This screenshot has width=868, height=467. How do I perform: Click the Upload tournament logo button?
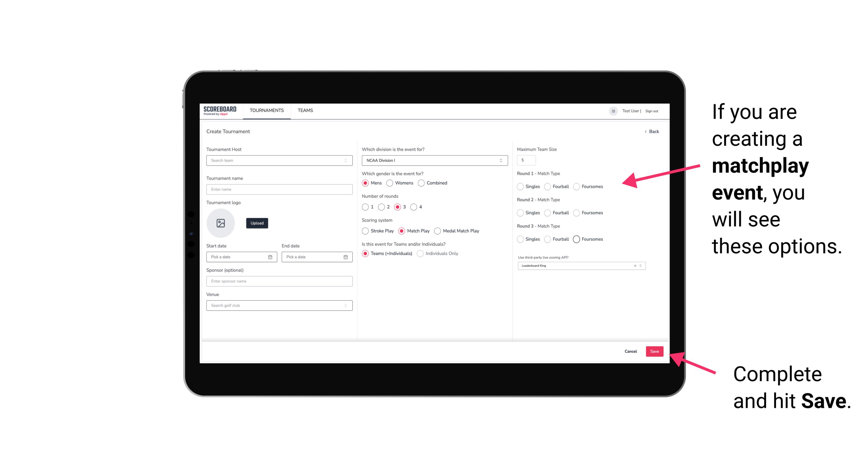coord(257,223)
